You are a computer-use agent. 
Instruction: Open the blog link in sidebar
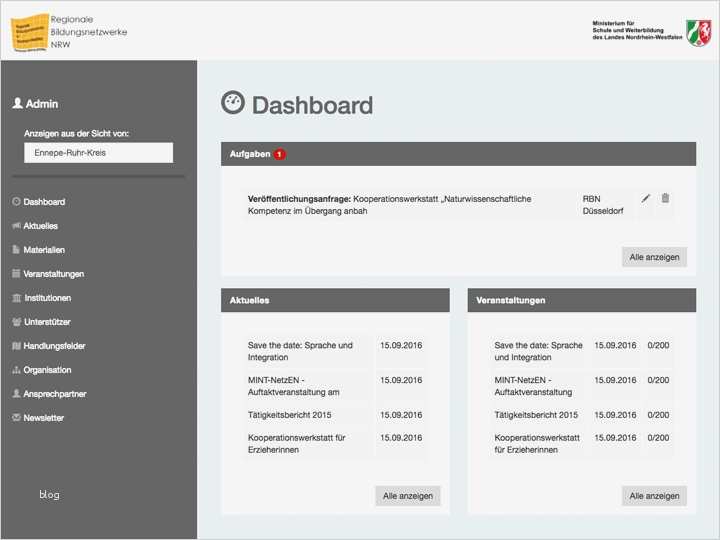coord(49,495)
